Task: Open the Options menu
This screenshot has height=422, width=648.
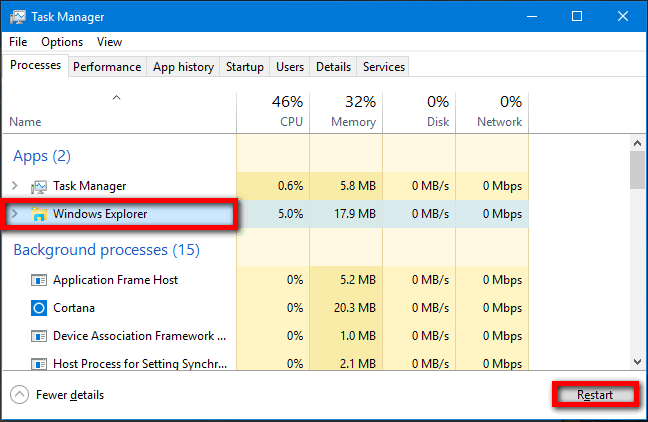Action: point(62,42)
